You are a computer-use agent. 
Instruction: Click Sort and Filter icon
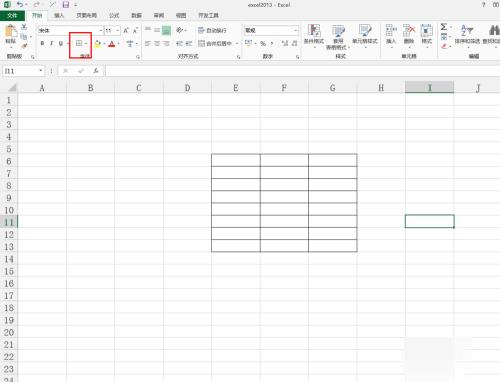pos(467,30)
